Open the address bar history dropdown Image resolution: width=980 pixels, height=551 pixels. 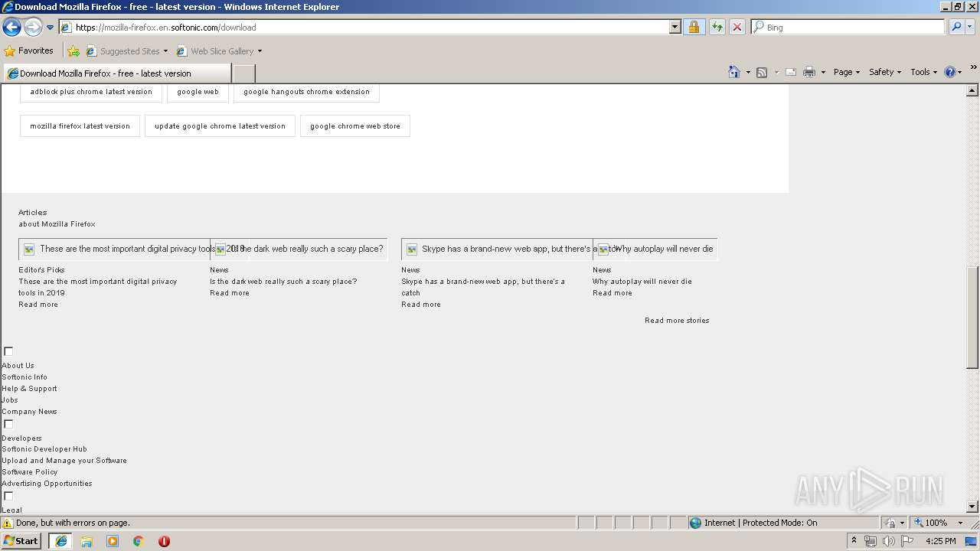point(675,27)
